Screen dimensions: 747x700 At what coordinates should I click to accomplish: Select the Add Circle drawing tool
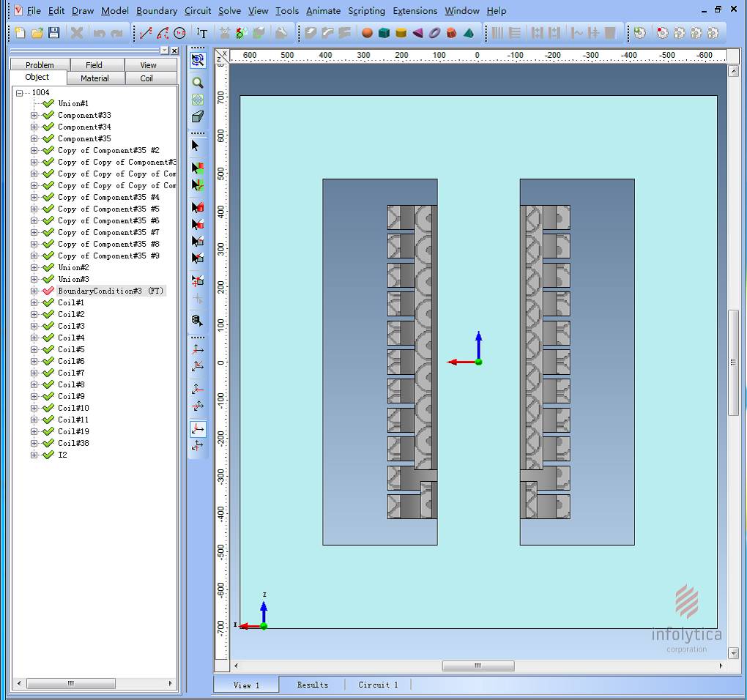(x=179, y=33)
